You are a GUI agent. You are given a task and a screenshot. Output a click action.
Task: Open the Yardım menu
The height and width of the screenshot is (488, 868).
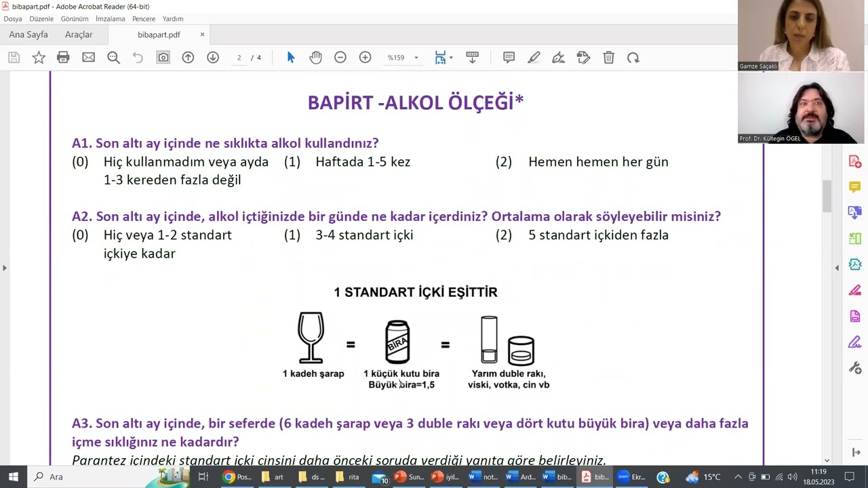[x=173, y=19]
